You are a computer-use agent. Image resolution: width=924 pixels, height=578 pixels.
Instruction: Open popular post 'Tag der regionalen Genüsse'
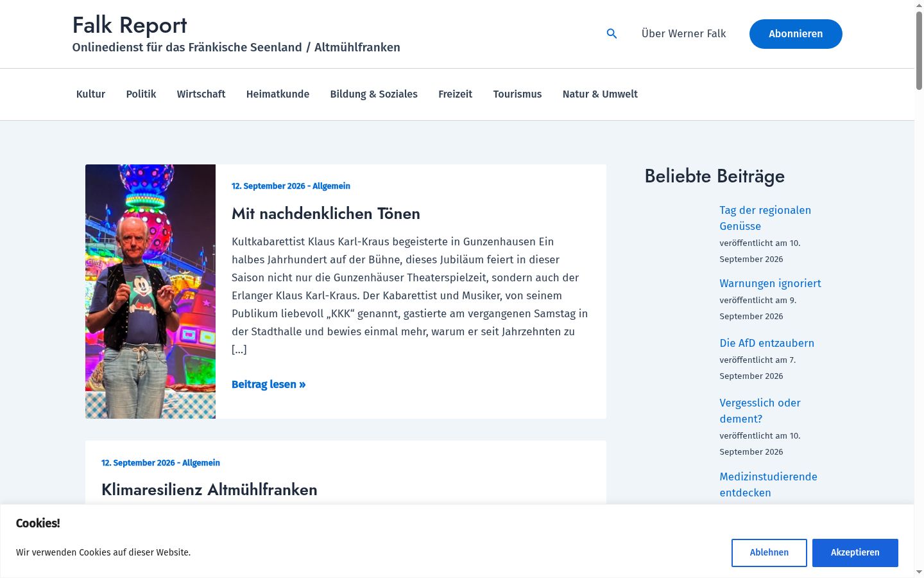coord(765,218)
